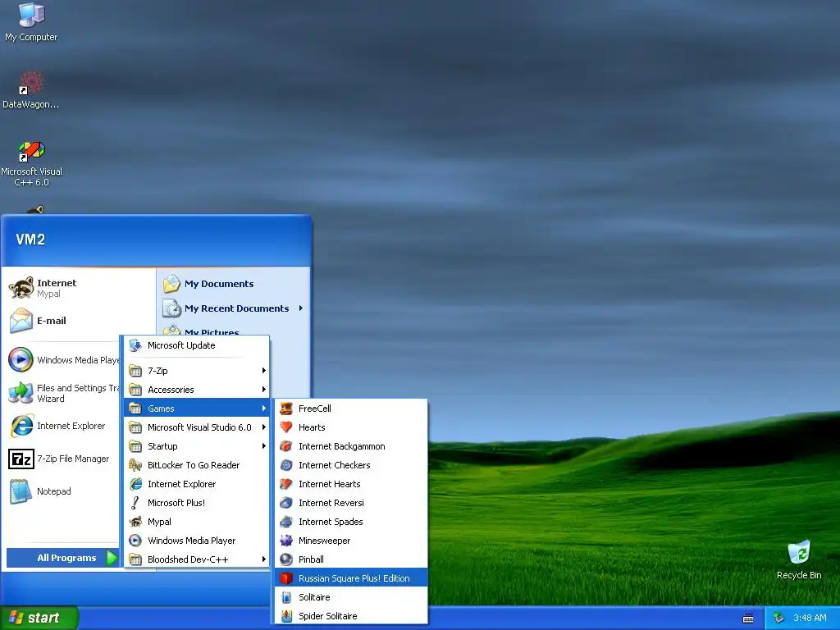Click the Microsoft Update icon
The width and height of the screenshot is (840, 630).
pyautogui.click(x=135, y=345)
